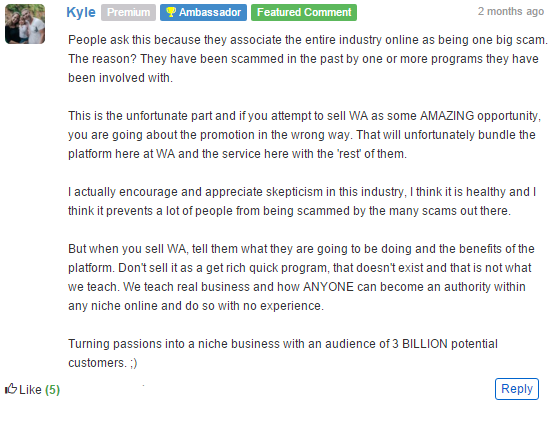Click the winking emoticon after 'customers.'
The image size is (551, 425).
[133, 363]
